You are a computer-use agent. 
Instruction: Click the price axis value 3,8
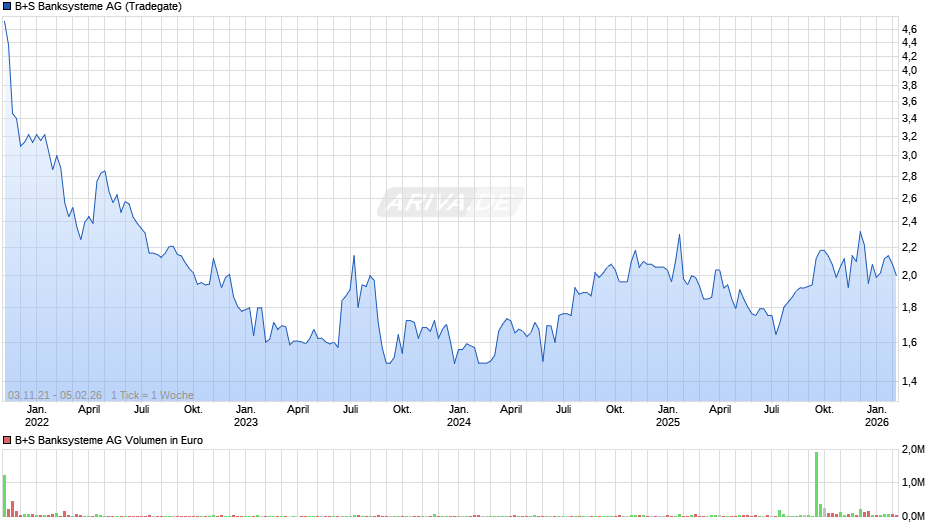pos(909,86)
